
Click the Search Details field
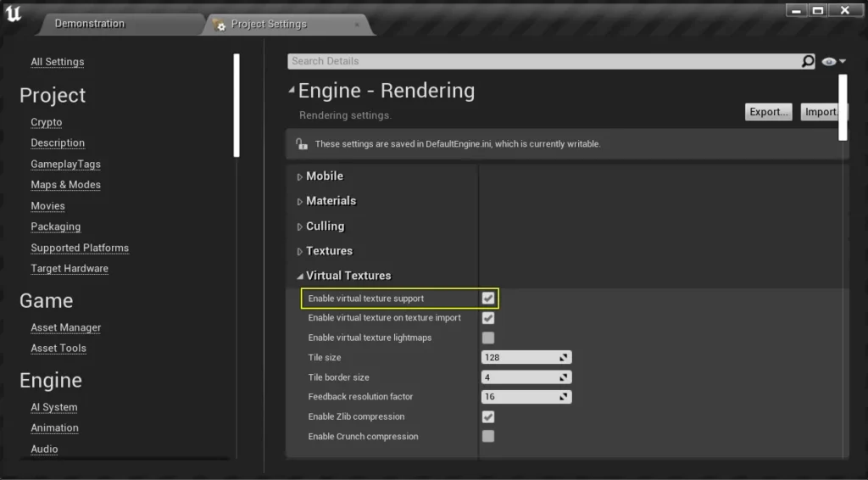tap(542, 61)
